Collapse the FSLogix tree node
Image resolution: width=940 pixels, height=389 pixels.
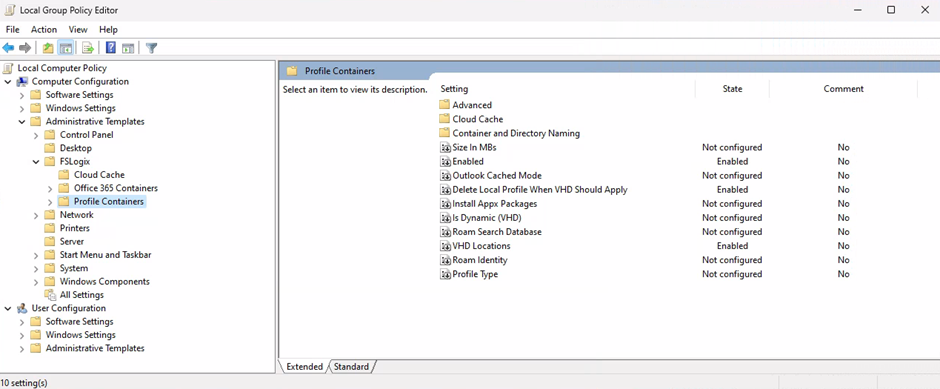pyautogui.click(x=37, y=162)
